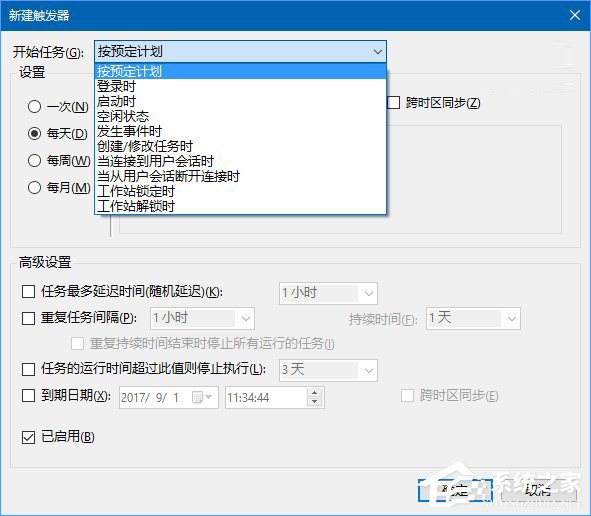Enable 重复任务间隔(P) checkbox

(29, 318)
